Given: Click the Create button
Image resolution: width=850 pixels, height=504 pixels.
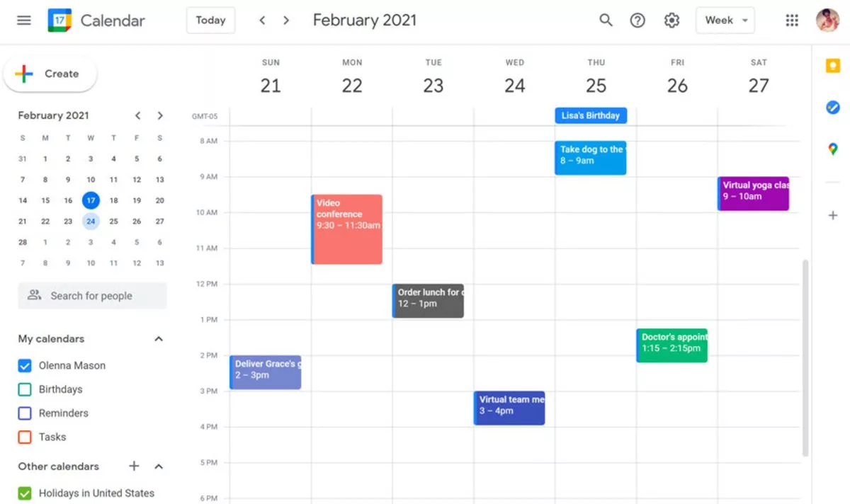Looking at the screenshot, I should pyautogui.click(x=50, y=74).
